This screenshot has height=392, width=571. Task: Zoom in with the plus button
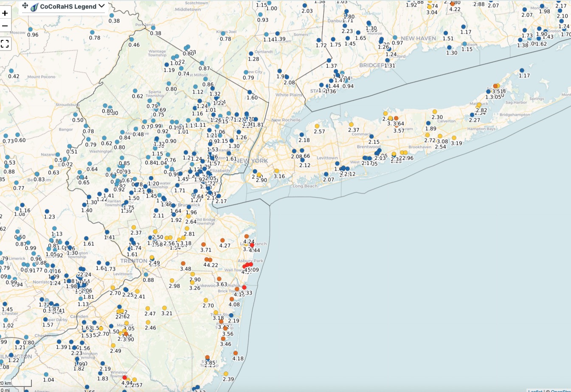(x=5, y=13)
